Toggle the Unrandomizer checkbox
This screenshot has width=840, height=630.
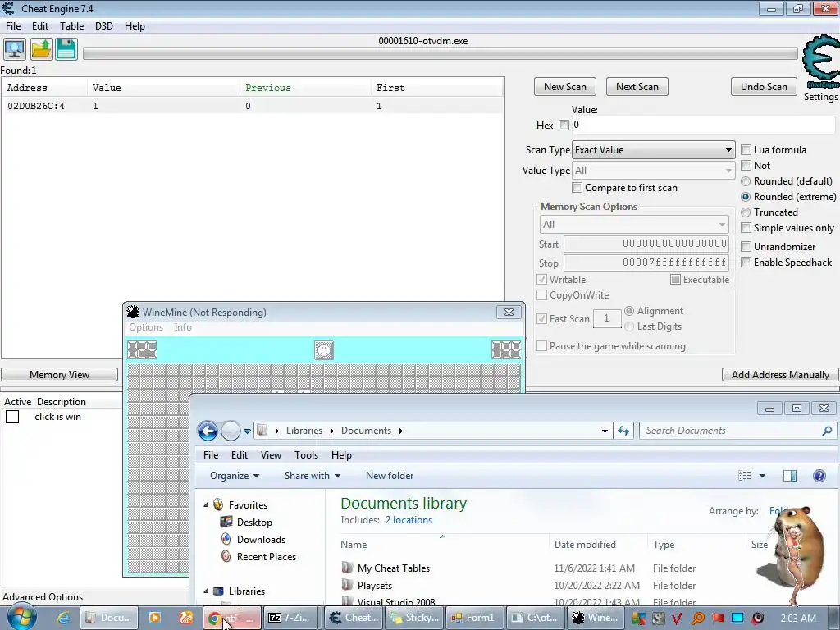(746, 246)
